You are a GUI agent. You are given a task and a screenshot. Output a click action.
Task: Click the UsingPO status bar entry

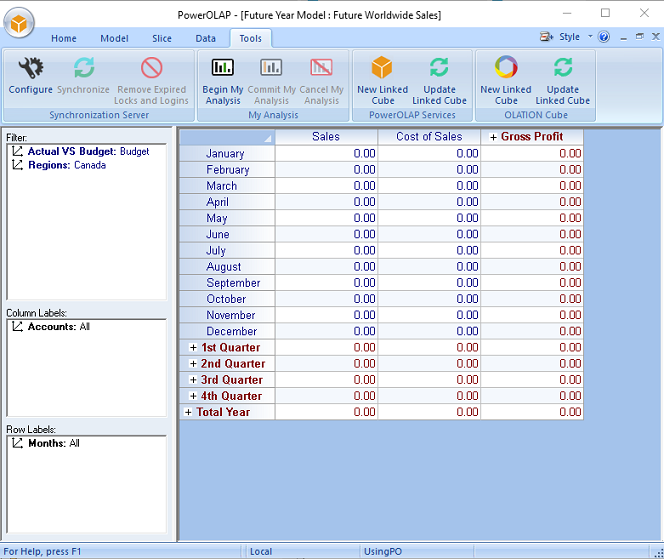tap(383, 551)
